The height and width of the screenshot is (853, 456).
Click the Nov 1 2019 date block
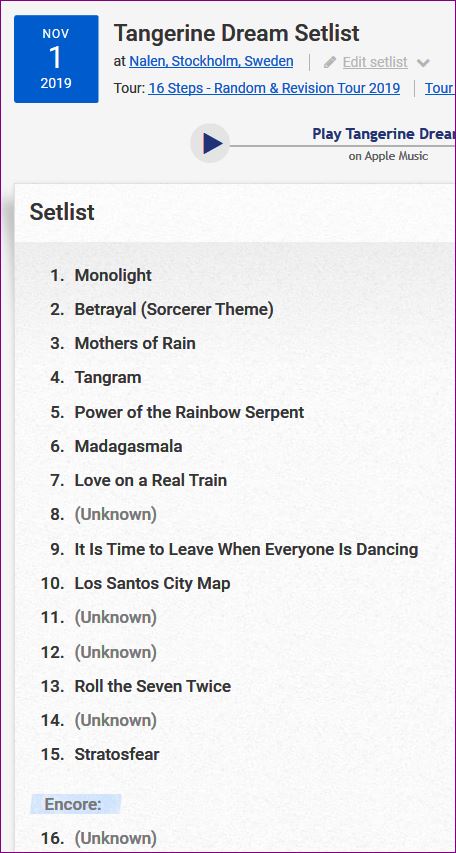[x=56, y=59]
